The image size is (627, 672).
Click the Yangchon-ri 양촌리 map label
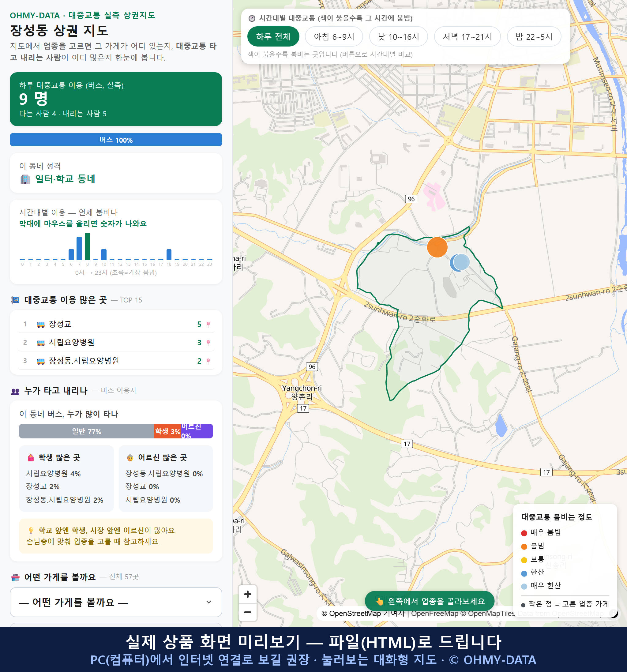pyautogui.click(x=302, y=392)
